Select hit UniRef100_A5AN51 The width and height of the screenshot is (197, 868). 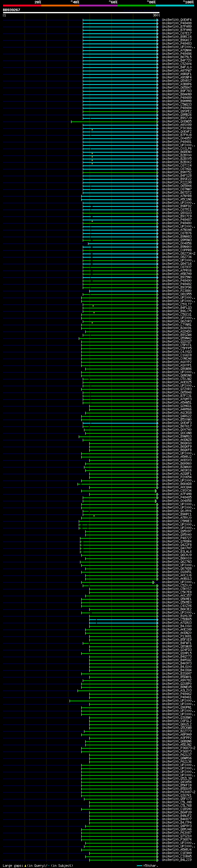(x=177, y=402)
